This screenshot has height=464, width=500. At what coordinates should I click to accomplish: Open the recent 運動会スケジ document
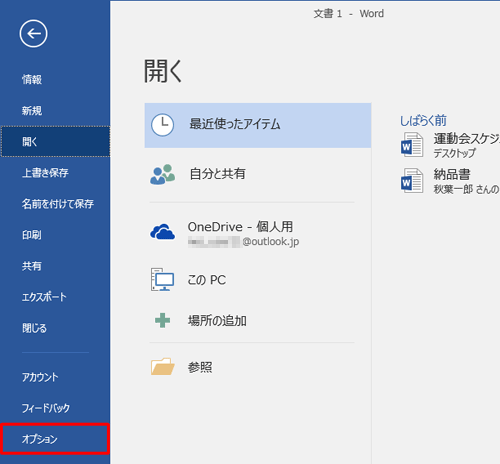click(450, 145)
